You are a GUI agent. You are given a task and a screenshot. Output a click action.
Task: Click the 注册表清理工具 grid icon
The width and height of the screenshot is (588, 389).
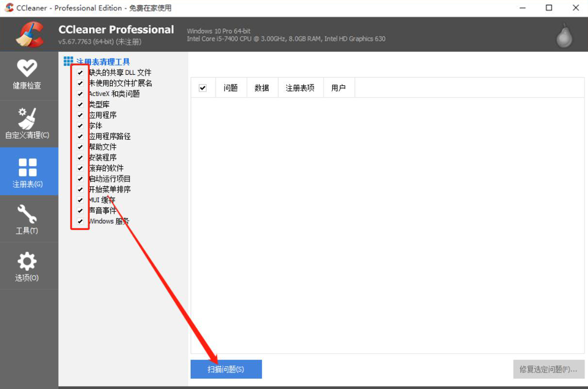68,61
